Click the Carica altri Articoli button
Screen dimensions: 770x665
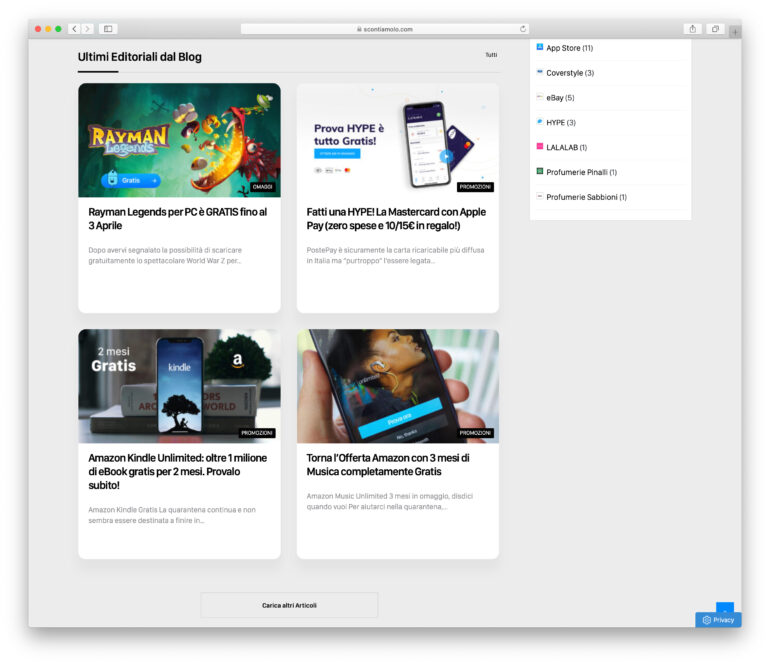[x=289, y=605]
